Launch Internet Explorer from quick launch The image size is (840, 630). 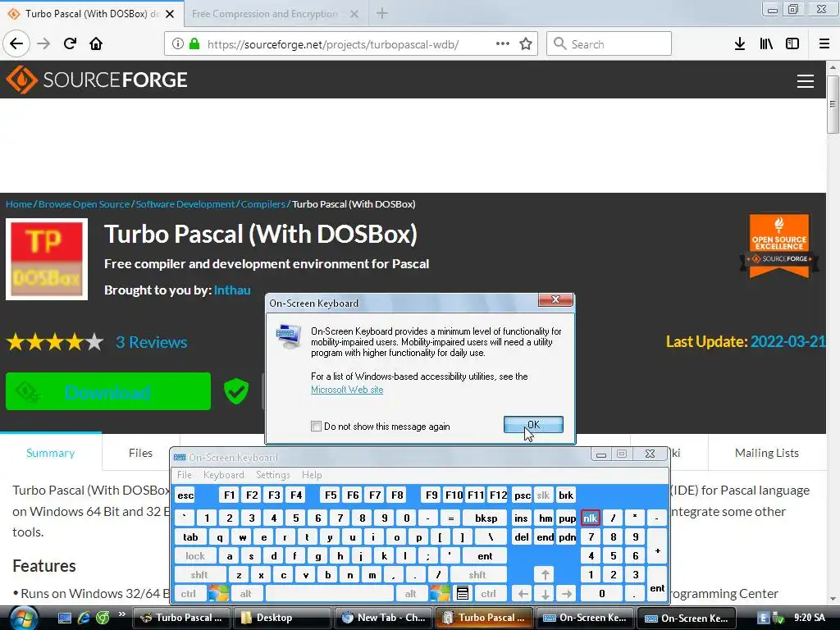click(84, 618)
